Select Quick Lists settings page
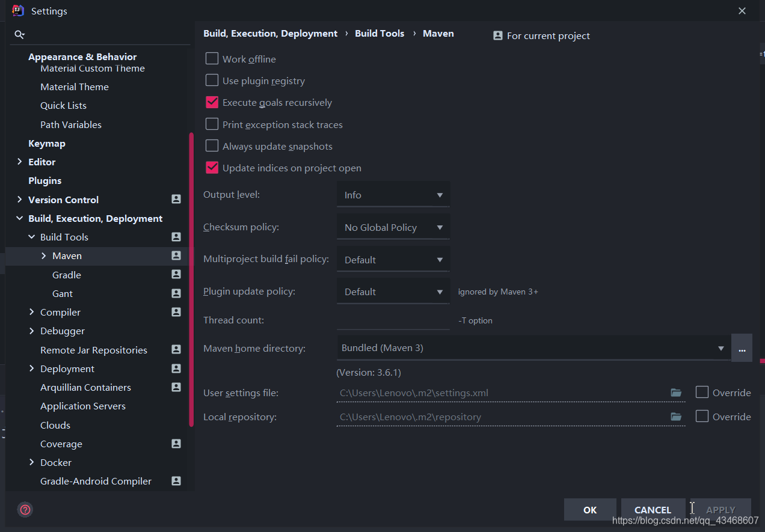 pos(63,105)
